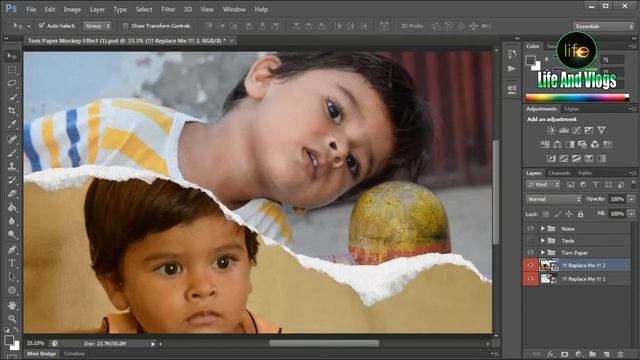Viewport: 640px width, 360px height.
Task: Click the foreground color swatch in toolbox
Action: click(9, 340)
